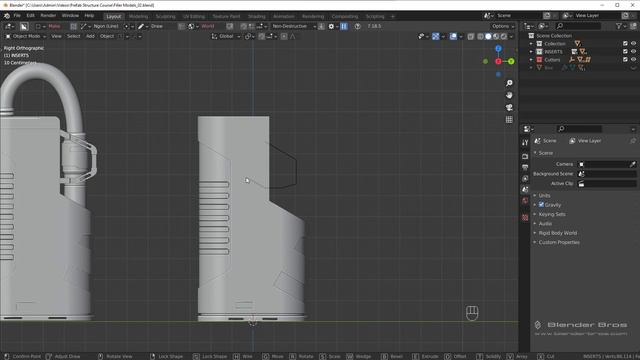Screen dimensions: 640x360
Task: Hide the Collection with eye icon
Action: pos(633,44)
